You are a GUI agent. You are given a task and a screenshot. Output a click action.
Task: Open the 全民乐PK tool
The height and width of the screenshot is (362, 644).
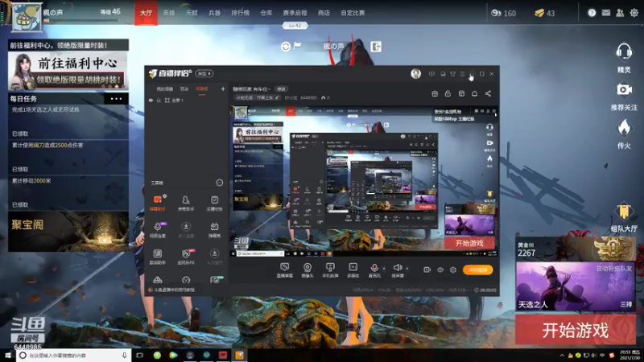coord(186,257)
